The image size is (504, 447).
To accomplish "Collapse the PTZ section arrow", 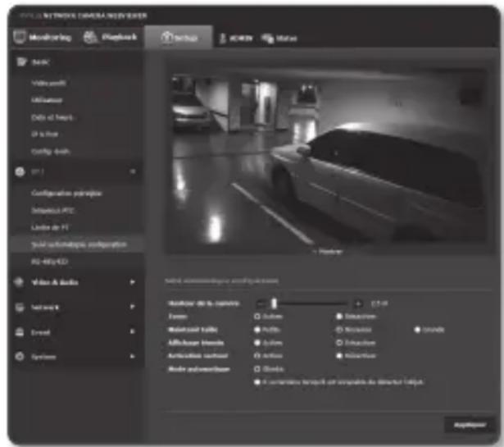I will (132, 171).
